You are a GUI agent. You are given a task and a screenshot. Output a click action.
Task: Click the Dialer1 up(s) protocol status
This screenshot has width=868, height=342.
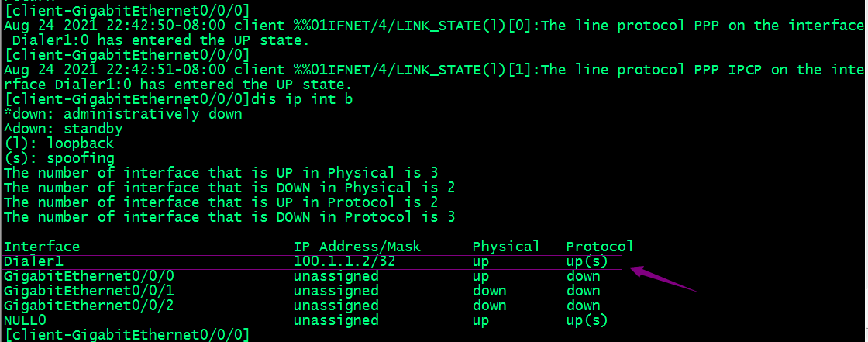587,261
